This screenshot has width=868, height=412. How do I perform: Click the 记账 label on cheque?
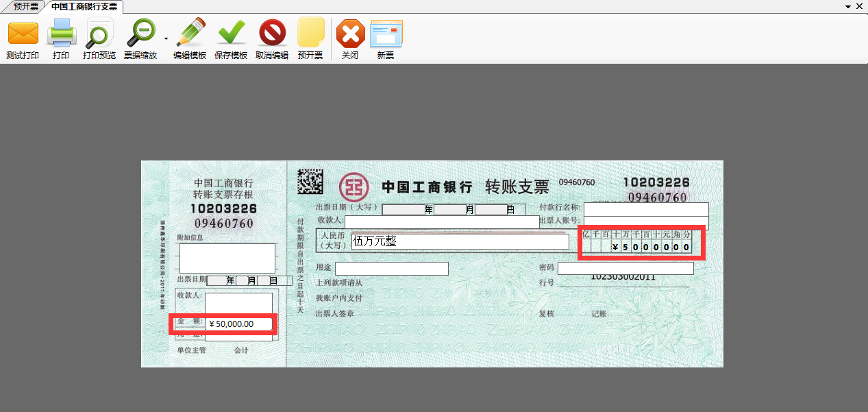[599, 313]
